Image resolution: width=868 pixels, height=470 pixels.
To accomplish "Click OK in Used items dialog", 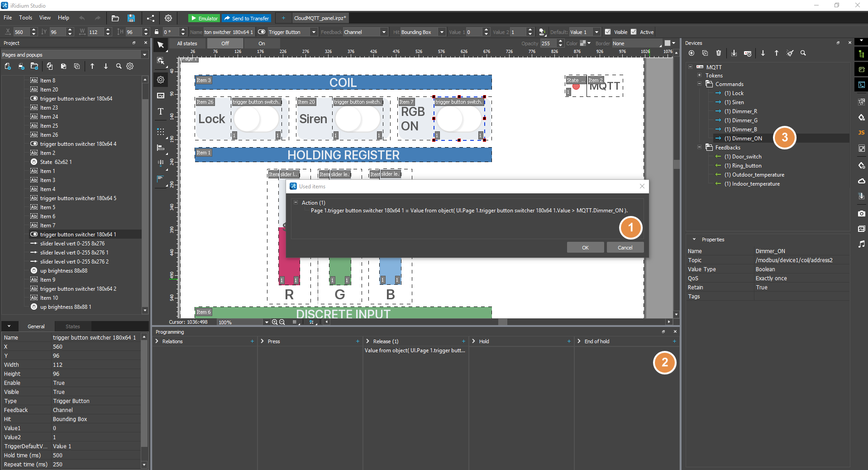I will 585,248.
